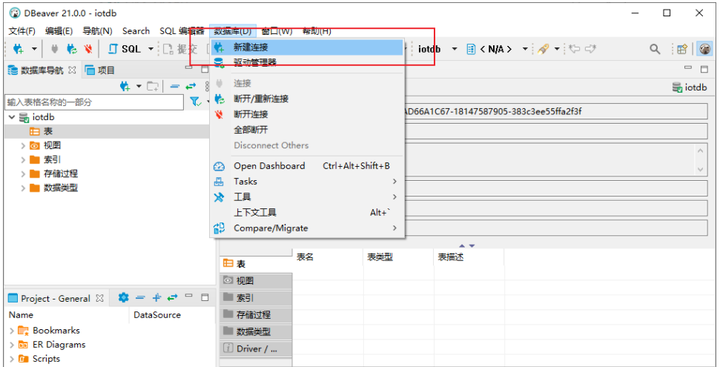Open the iotdb active connection dropdown
720x367 pixels.
click(x=438, y=49)
